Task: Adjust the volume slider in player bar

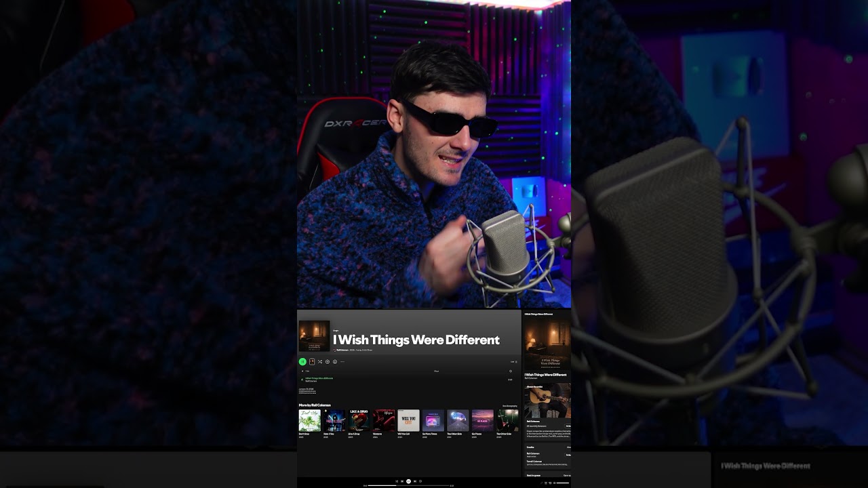Action: click(563, 483)
